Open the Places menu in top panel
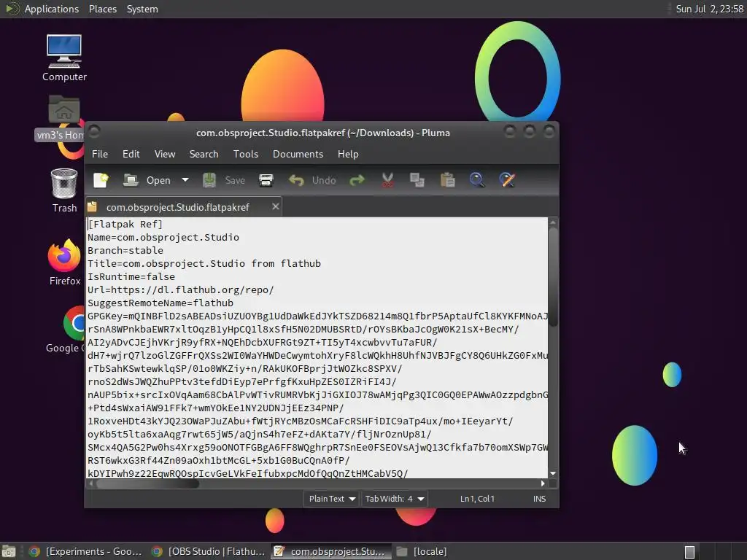This screenshot has width=747, height=560. (102, 9)
